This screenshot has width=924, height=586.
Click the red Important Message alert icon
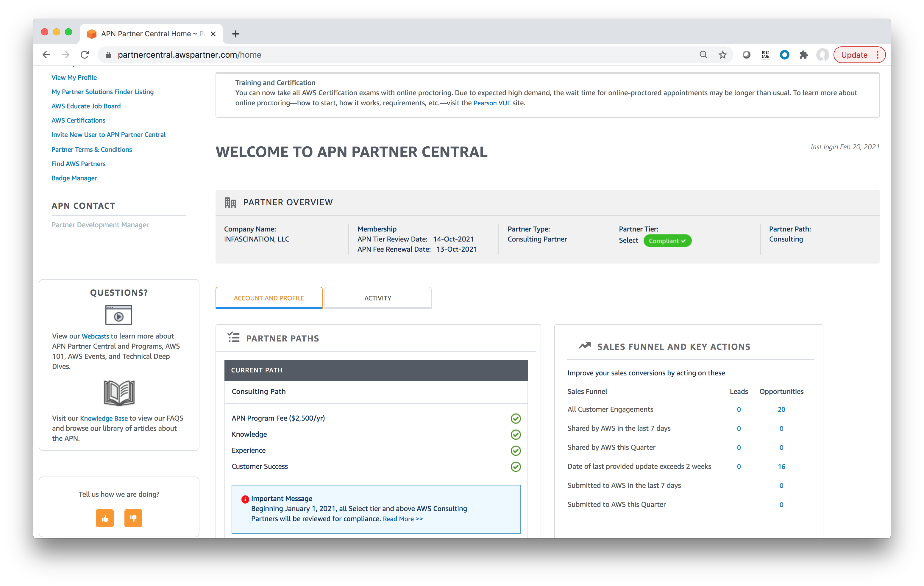click(x=245, y=499)
